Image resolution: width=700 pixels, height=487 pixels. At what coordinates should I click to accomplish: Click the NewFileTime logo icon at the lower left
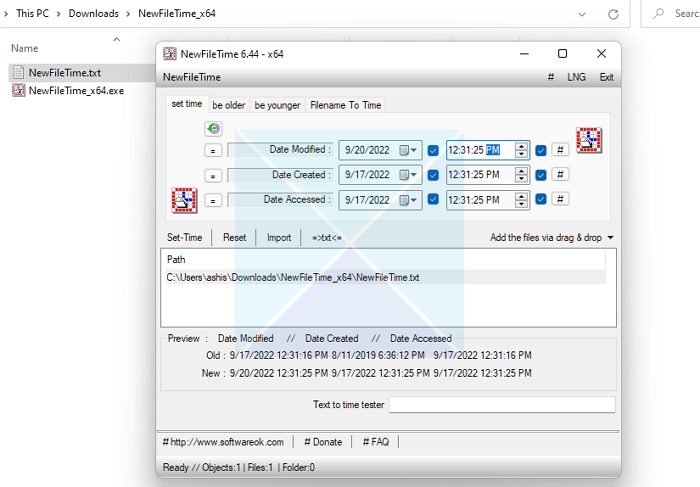pyautogui.click(x=184, y=200)
